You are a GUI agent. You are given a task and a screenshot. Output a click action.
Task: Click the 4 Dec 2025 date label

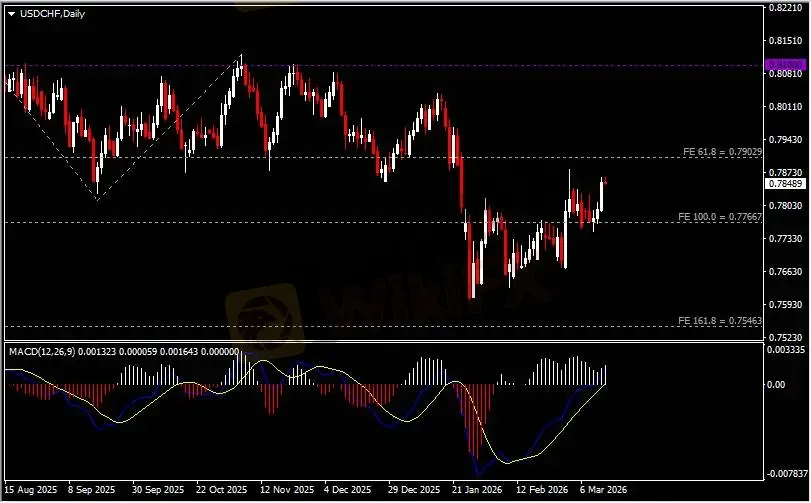[348, 490]
